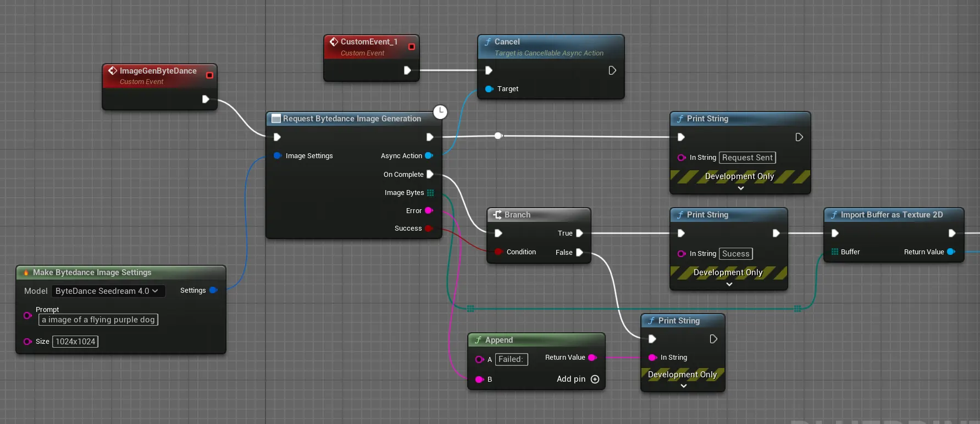Click the ImageGenByteDance event output exec pin
980x424 pixels.
tap(206, 99)
